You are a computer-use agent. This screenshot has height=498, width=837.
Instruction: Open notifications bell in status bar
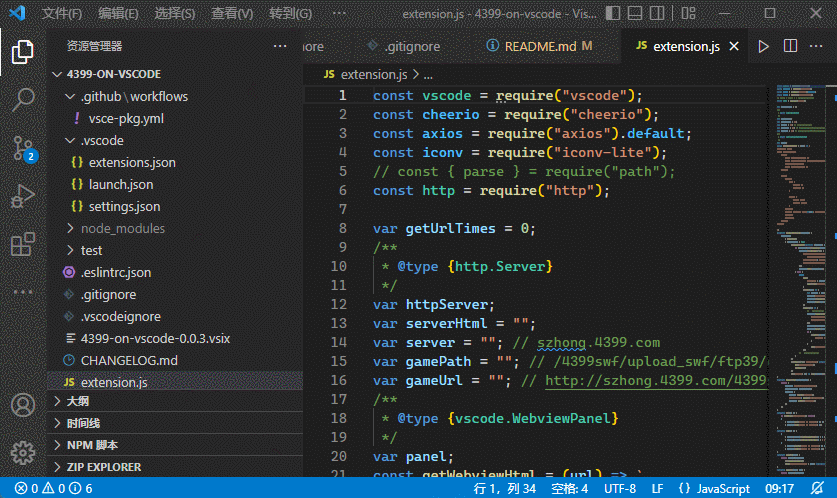coord(817,488)
